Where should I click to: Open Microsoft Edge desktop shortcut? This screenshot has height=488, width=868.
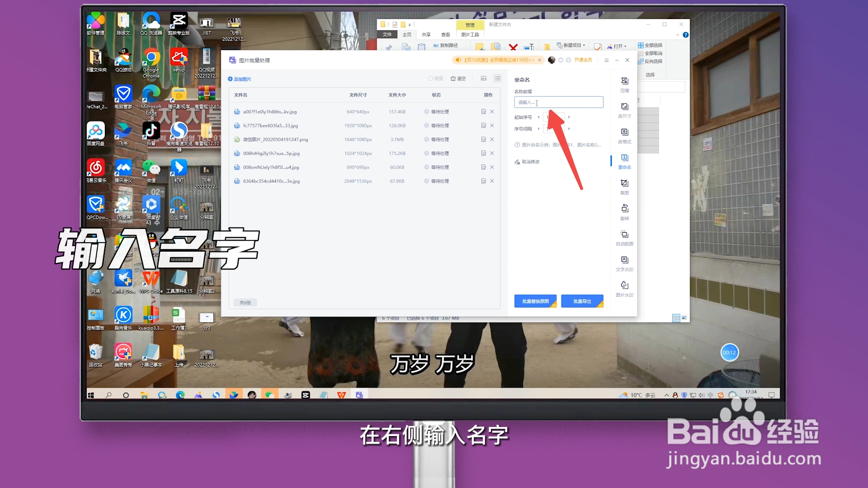coord(151,100)
